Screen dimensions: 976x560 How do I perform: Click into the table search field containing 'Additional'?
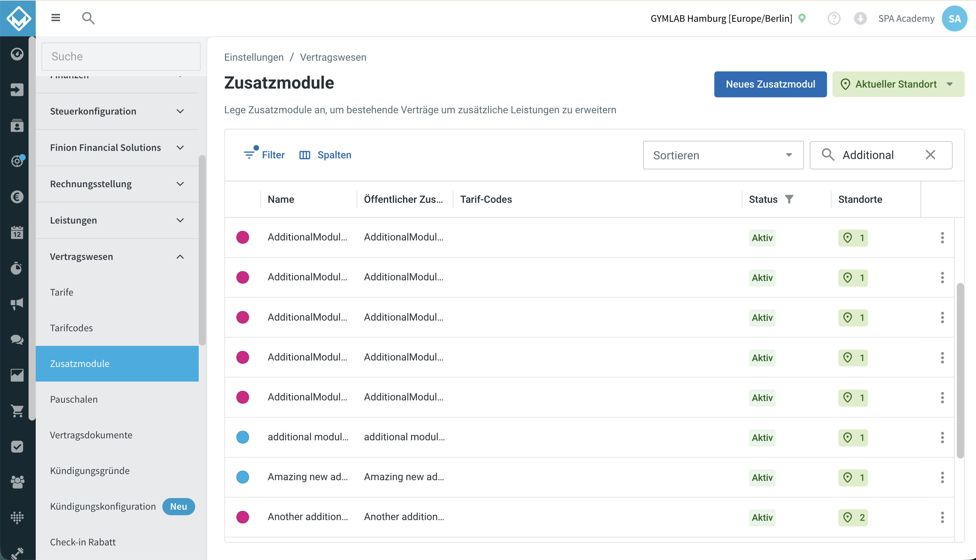coord(881,155)
